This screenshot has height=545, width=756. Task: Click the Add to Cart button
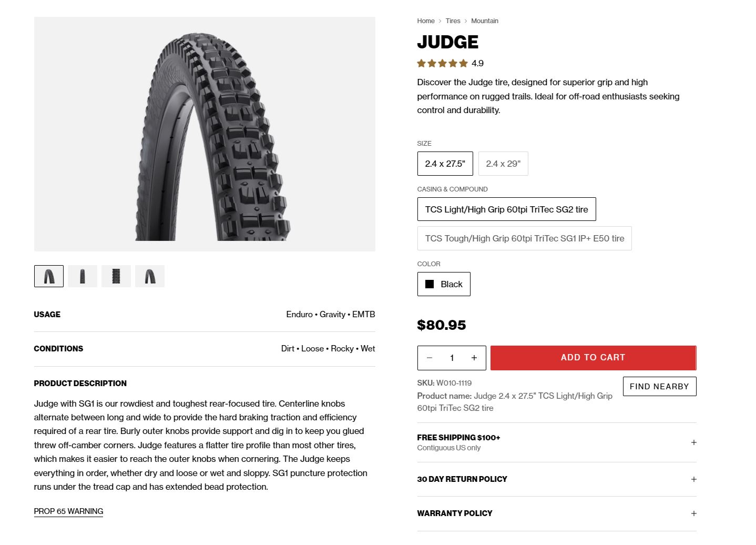coord(594,358)
